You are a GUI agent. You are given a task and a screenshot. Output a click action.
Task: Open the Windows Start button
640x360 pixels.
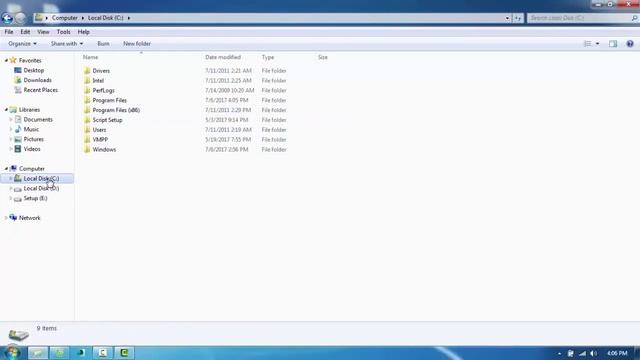(12, 352)
